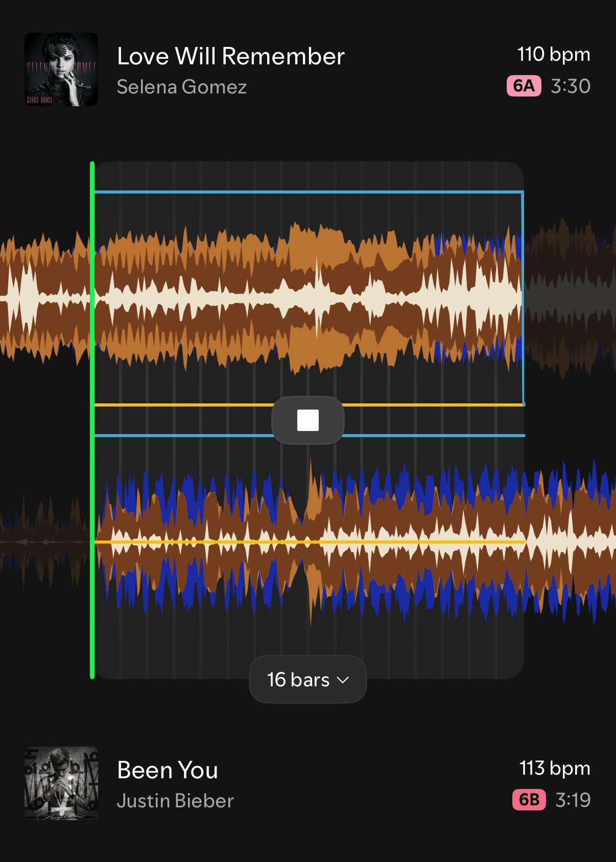616x862 pixels.
Task: Select the Love Will Remember title
Action: (x=231, y=56)
